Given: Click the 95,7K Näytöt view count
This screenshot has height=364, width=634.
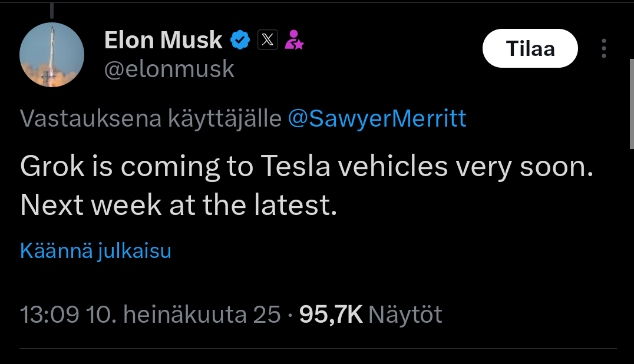Looking at the screenshot, I should pyautogui.click(x=371, y=315).
